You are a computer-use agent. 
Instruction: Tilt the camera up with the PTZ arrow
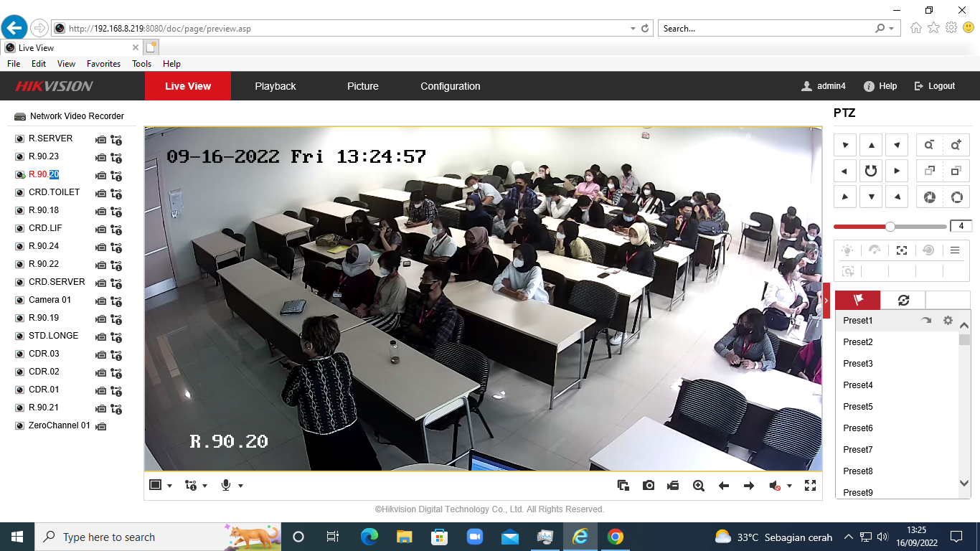point(871,145)
